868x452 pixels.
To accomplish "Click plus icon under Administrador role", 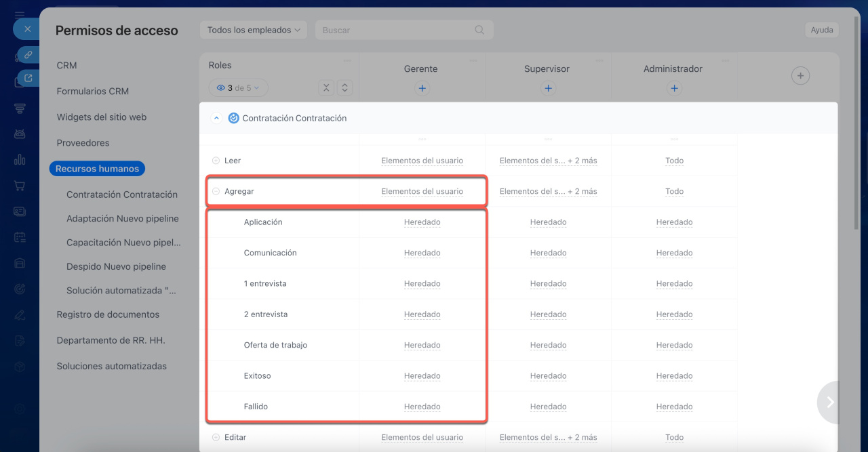I will click(x=674, y=88).
